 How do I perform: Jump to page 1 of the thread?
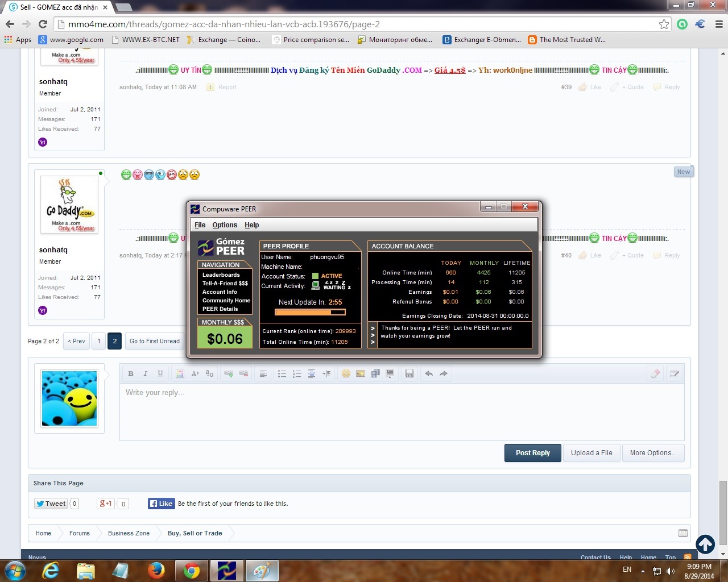[x=99, y=341]
